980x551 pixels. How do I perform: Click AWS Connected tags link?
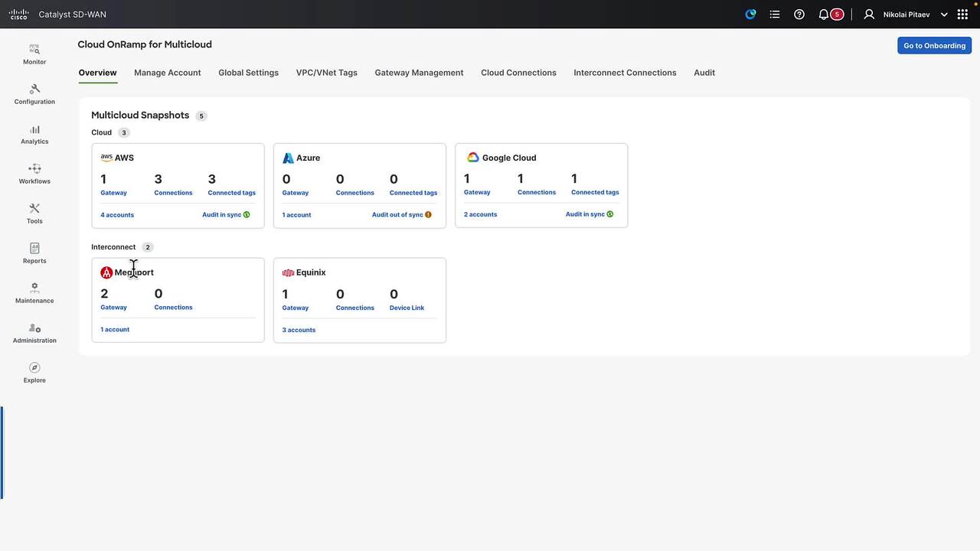[x=232, y=193]
